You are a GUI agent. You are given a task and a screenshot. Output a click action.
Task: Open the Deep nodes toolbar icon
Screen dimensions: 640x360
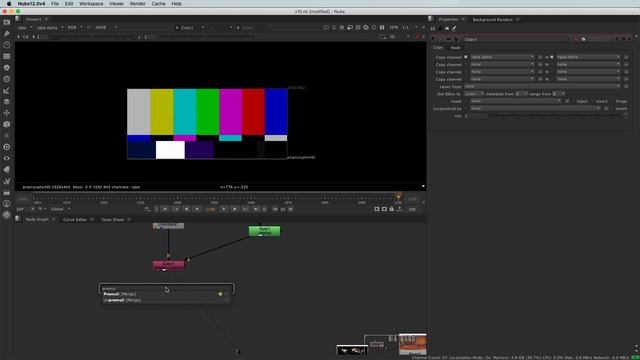point(7,147)
